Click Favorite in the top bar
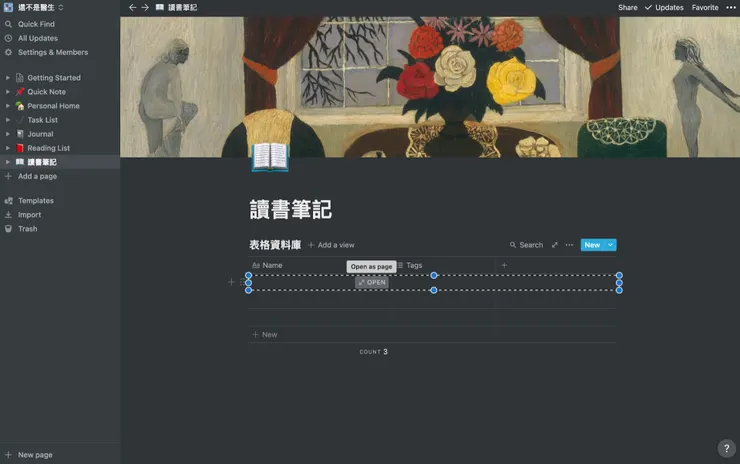 pyautogui.click(x=705, y=8)
